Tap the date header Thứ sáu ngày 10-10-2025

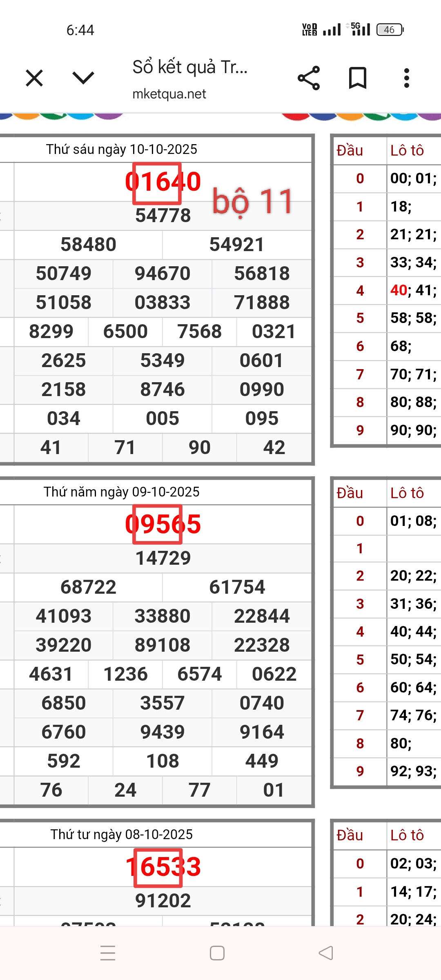[122, 149]
